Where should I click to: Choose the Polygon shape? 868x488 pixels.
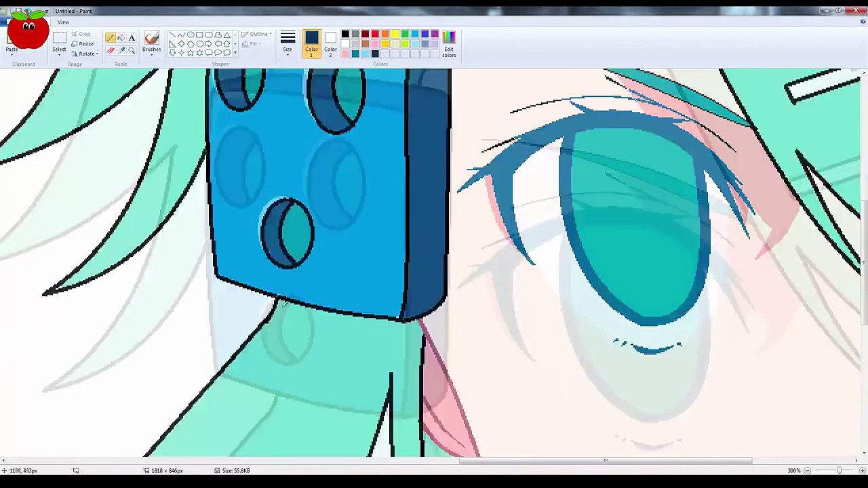(218, 35)
